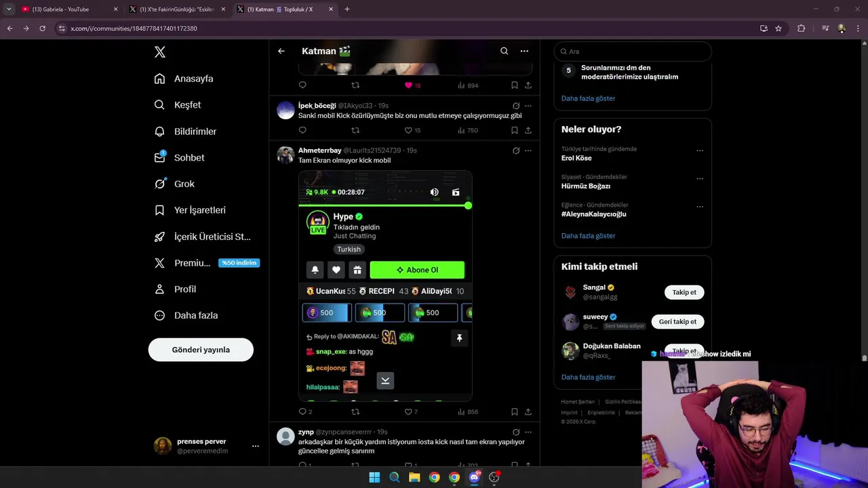Open the Premium sidebar item

point(206,263)
